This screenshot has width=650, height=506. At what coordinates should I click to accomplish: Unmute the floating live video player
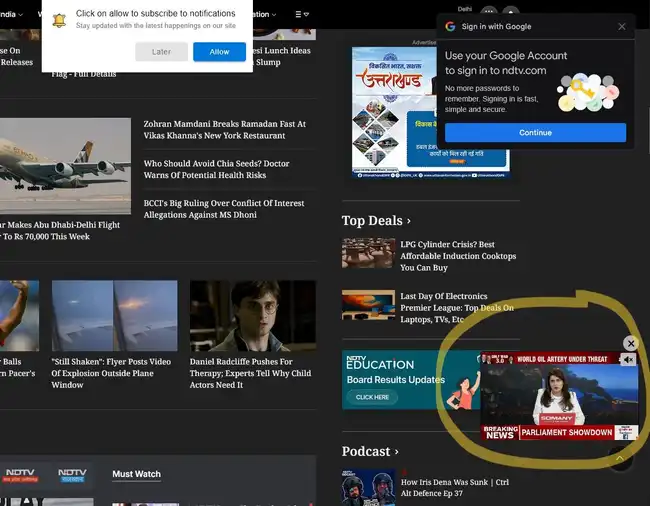(x=628, y=360)
